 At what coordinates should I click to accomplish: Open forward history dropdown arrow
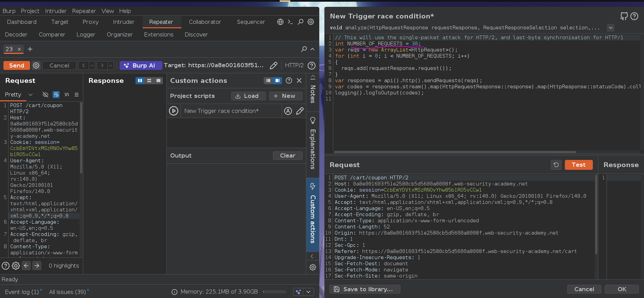[x=111, y=65]
